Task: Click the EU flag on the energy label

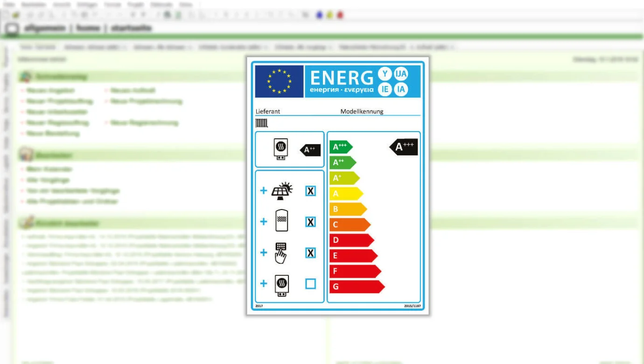Action: pos(279,81)
